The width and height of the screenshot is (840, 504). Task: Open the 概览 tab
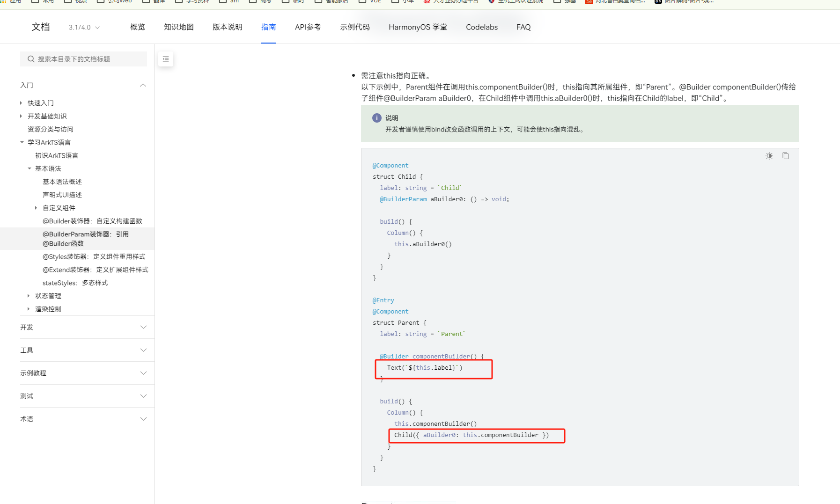click(138, 27)
